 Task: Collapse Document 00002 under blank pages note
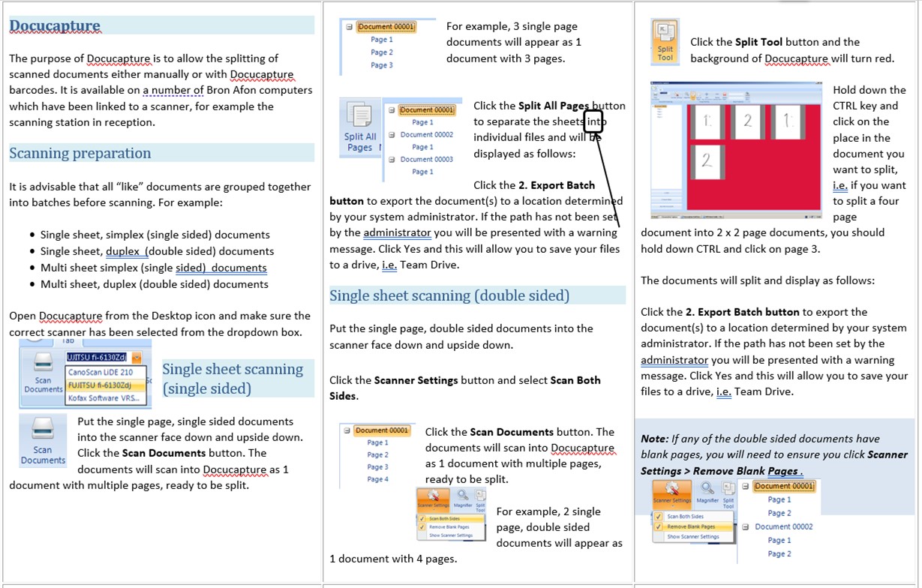click(x=746, y=526)
